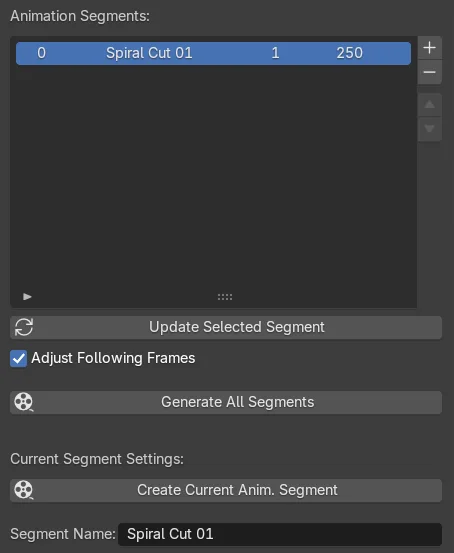
Task: Uncheck the Adjust Following Frames checkbox
Action: [x=18, y=358]
